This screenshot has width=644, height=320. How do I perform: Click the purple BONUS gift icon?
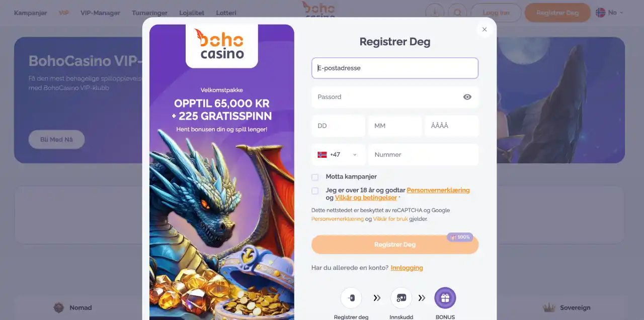(445, 298)
